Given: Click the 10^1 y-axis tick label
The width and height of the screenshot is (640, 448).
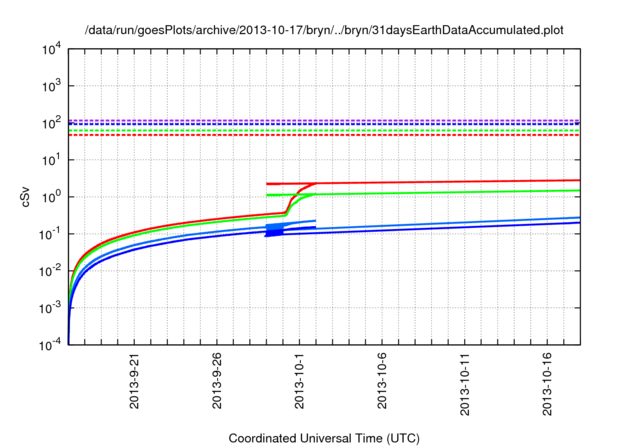Looking at the screenshot, I should (x=51, y=160).
